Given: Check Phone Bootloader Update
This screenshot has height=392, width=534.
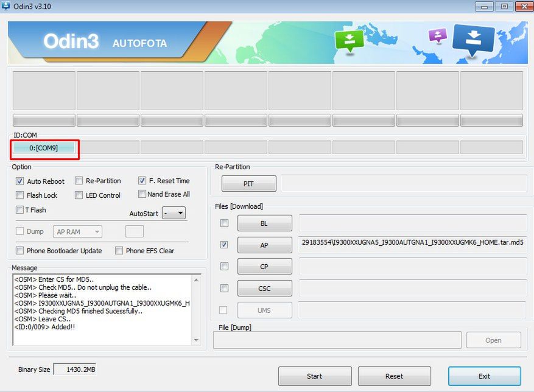Looking at the screenshot, I should 19,251.
